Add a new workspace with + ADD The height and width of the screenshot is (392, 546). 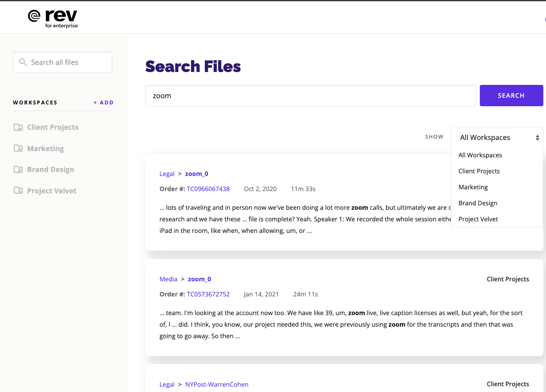click(x=104, y=103)
